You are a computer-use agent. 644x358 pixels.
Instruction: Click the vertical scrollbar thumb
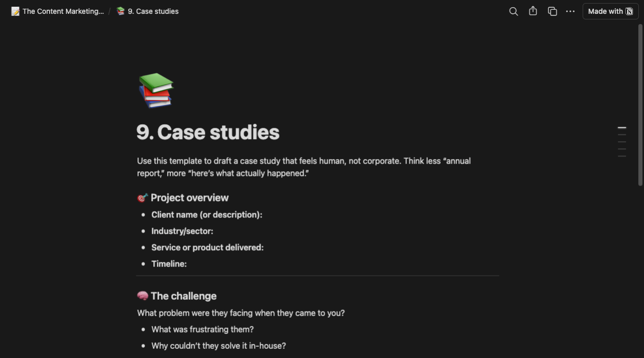tap(640, 105)
